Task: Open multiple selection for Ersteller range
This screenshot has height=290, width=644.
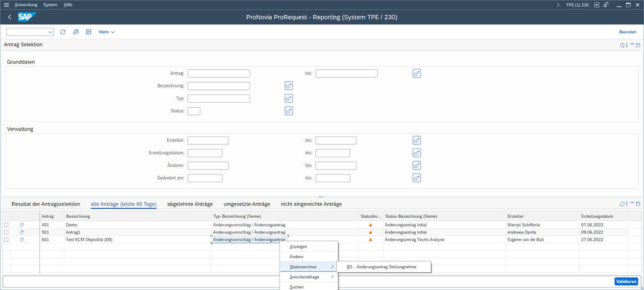Action: click(417, 141)
